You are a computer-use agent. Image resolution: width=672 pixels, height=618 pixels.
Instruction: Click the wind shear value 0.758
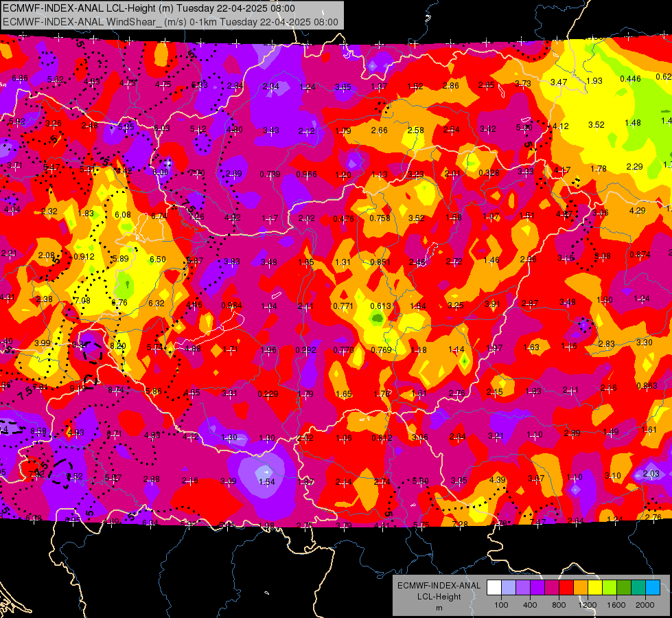click(380, 218)
